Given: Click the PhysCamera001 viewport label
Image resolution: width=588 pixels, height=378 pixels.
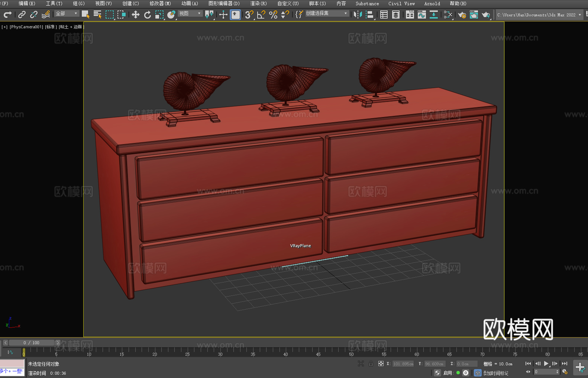Looking at the screenshot, I should tap(26, 27).
